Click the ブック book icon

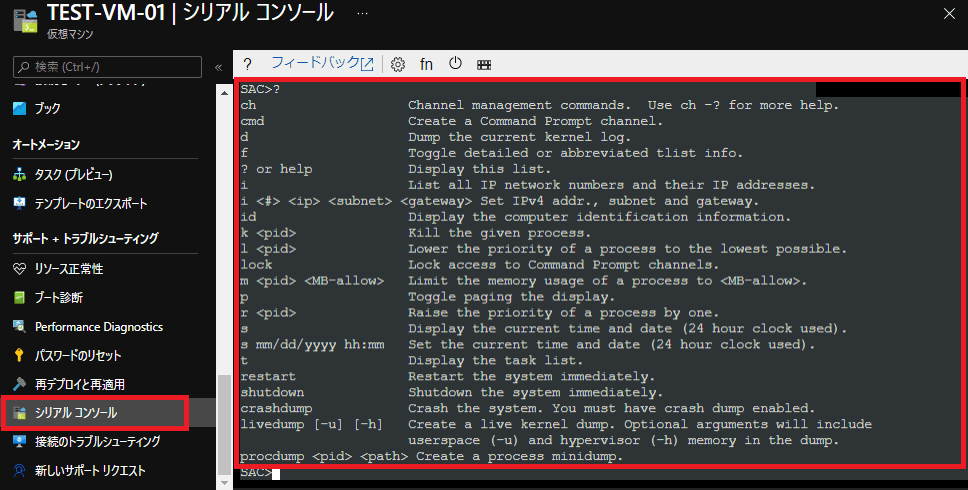coord(20,108)
